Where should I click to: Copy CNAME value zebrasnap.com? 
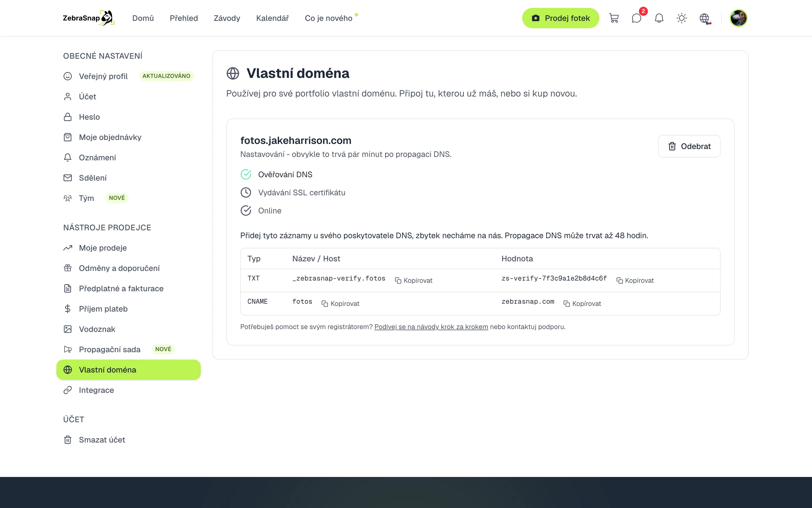[582, 304]
